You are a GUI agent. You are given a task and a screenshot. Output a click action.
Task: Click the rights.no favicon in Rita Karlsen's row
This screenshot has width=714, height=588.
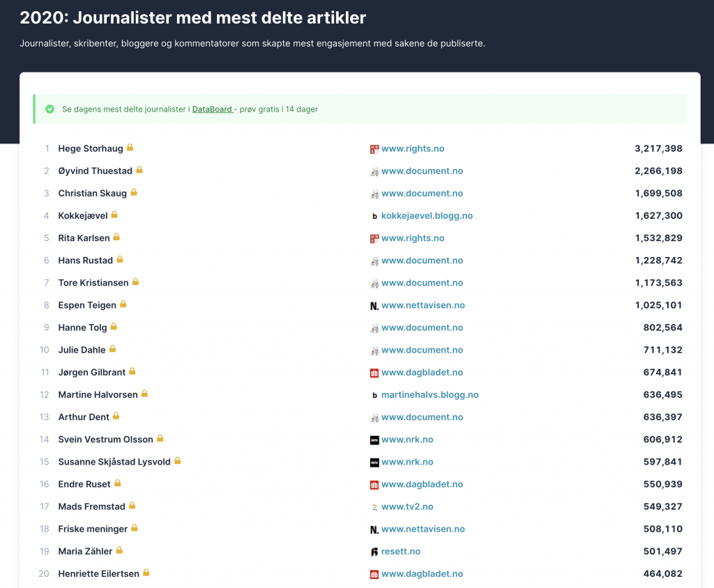[374, 238]
